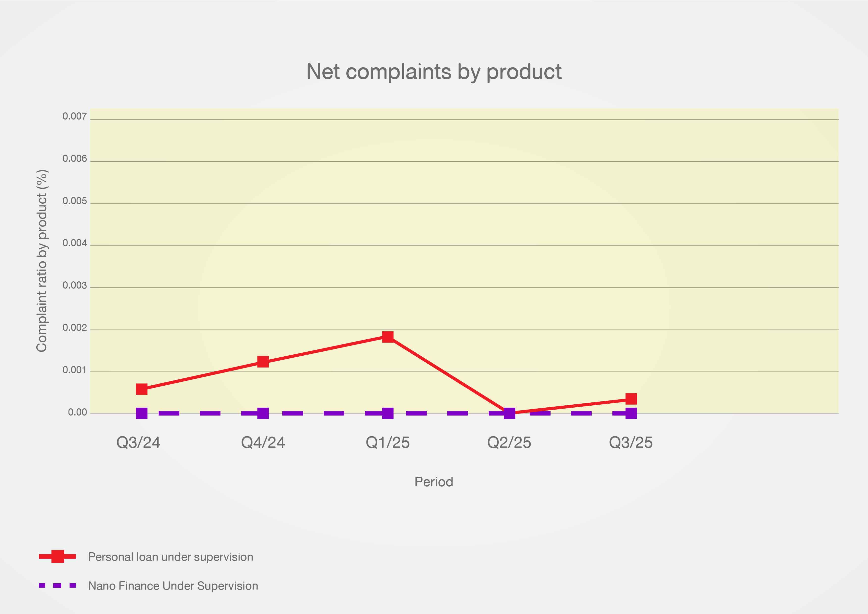Screen dimensions: 868x614
Task: Select the 'Complaint ratio by product (%)' axis title
Action: tap(42, 261)
